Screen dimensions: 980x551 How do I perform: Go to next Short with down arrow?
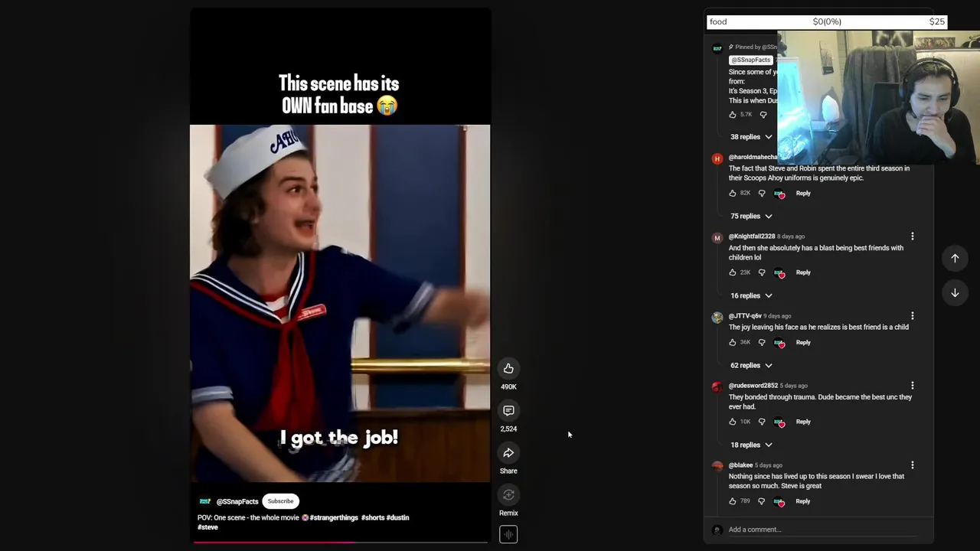[x=955, y=293]
